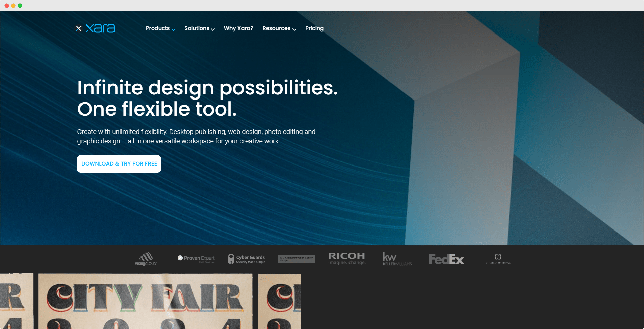Image resolution: width=644 pixels, height=329 pixels.
Task: Click the Xara logo to go home
Action: point(100,28)
